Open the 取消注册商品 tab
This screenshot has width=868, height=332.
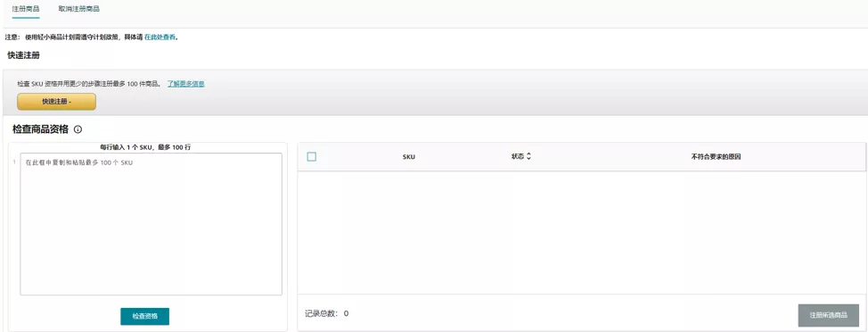click(x=79, y=10)
